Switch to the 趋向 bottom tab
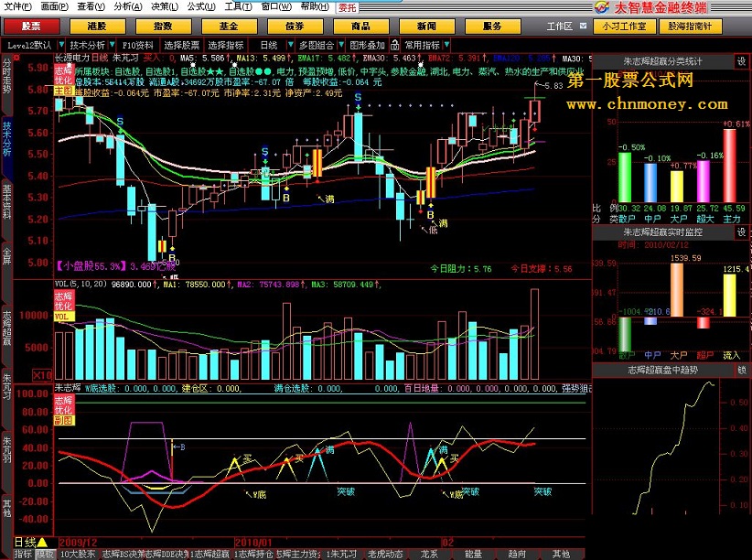The height and width of the screenshot is (560, 752). point(517,554)
